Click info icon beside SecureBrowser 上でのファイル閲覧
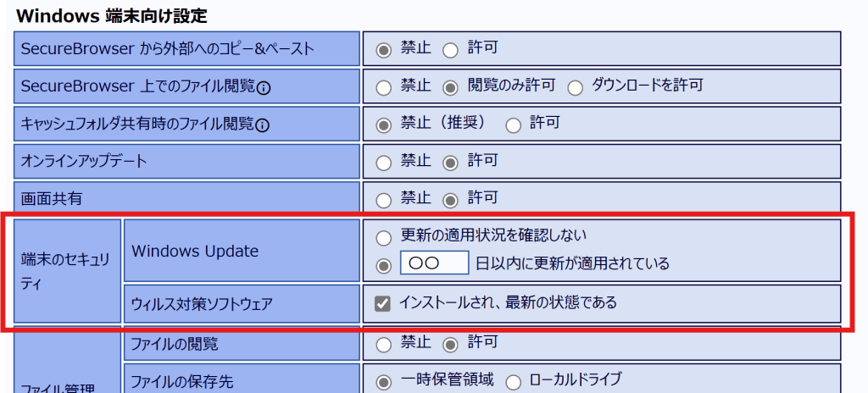The width and height of the screenshot is (868, 393). [x=264, y=87]
